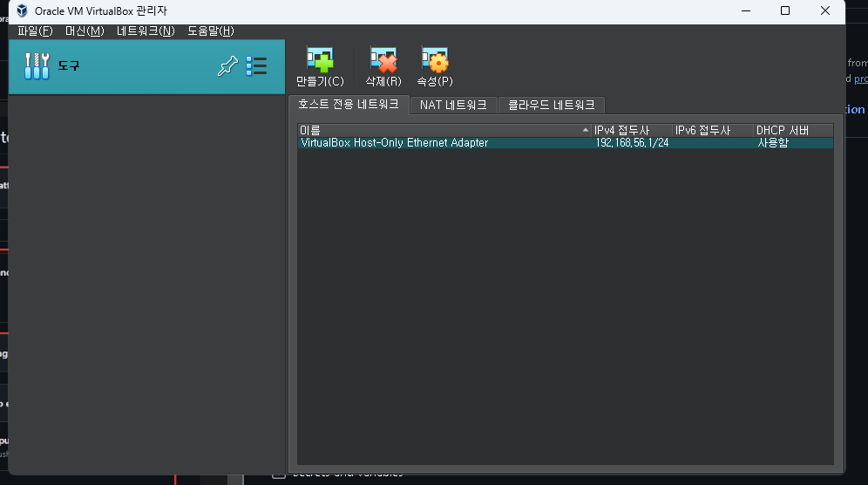Pin the Tools panel with the pushpin icon

pyautogui.click(x=227, y=66)
